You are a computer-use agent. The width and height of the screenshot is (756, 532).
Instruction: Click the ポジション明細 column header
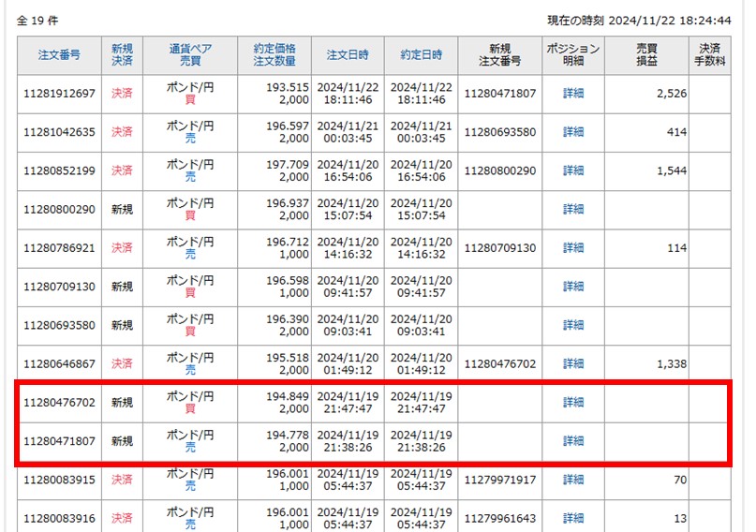pyautogui.click(x=573, y=55)
